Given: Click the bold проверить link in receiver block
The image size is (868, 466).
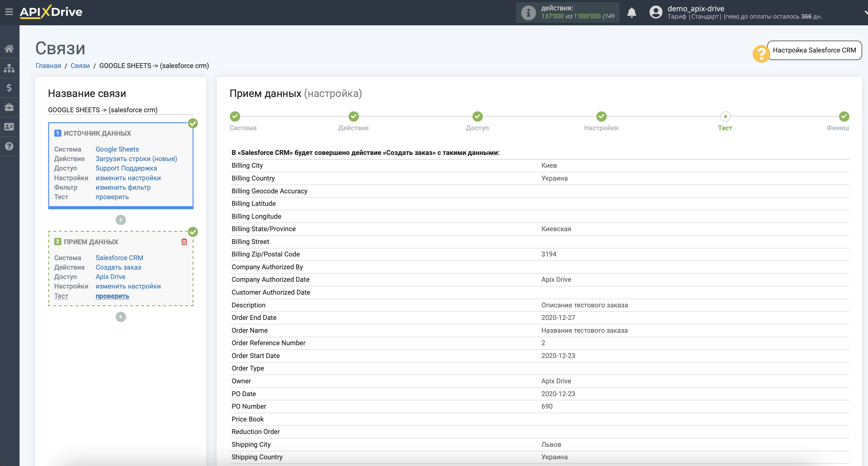Looking at the screenshot, I should click(x=112, y=296).
